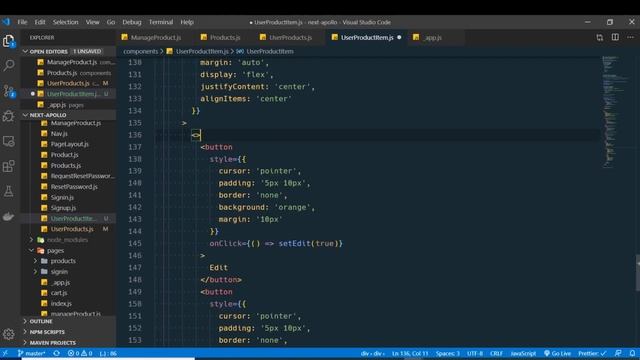This screenshot has height=360, width=640.
Task: Open the Search view in activity bar
Action: click(9, 65)
